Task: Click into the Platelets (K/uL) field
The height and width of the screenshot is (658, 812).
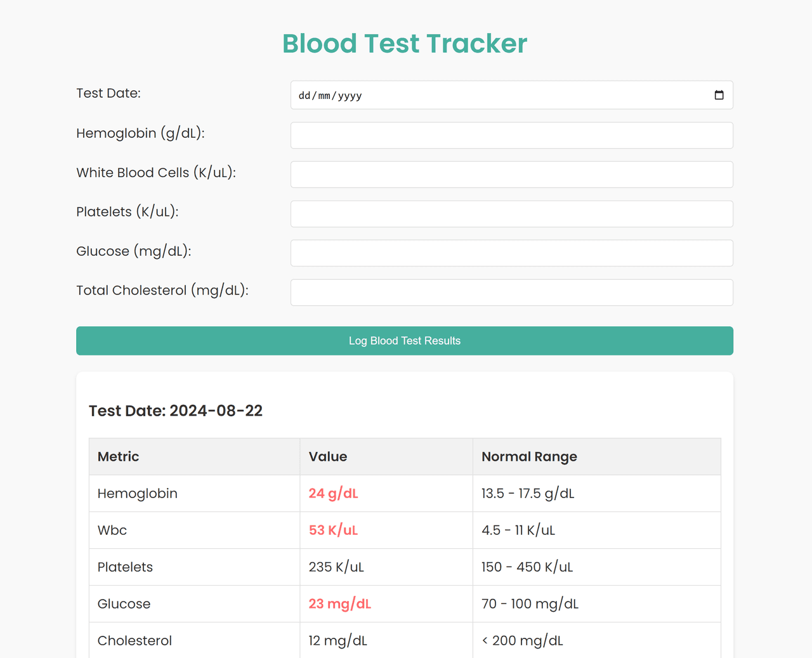Action: click(511, 214)
